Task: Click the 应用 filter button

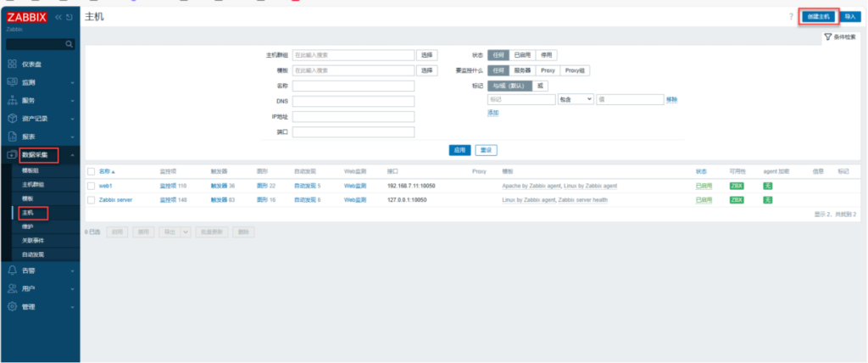Action: (x=459, y=150)
